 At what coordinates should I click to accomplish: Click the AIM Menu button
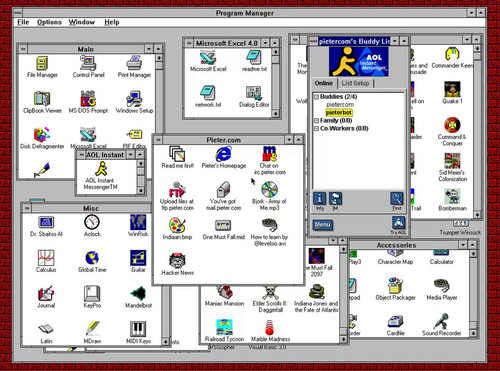[x=322, y=225]
